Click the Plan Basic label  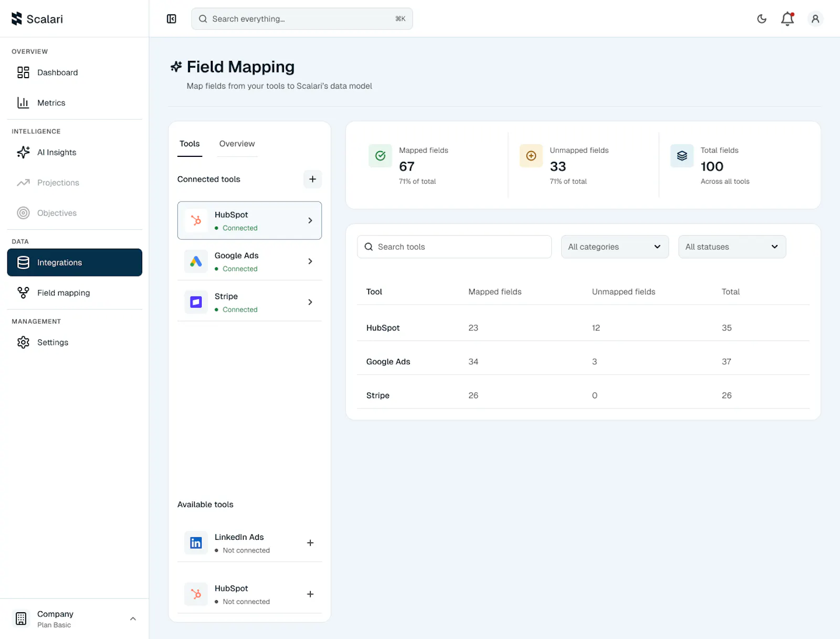(54, 625)
